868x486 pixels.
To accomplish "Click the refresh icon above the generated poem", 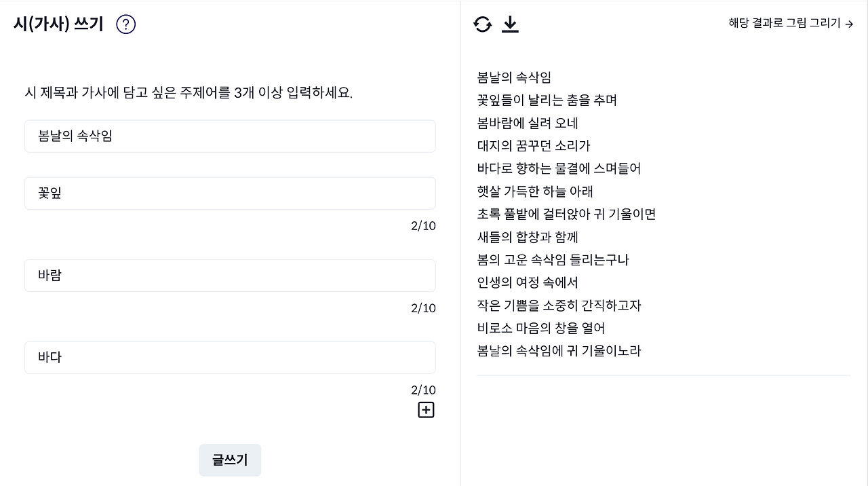I will (x=481, y=24).
